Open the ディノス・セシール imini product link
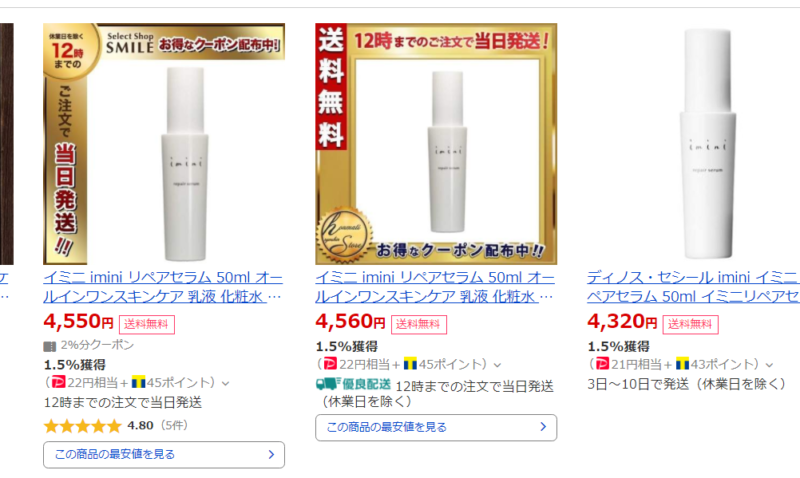The image size is (800, 478). tap(693, 287)
